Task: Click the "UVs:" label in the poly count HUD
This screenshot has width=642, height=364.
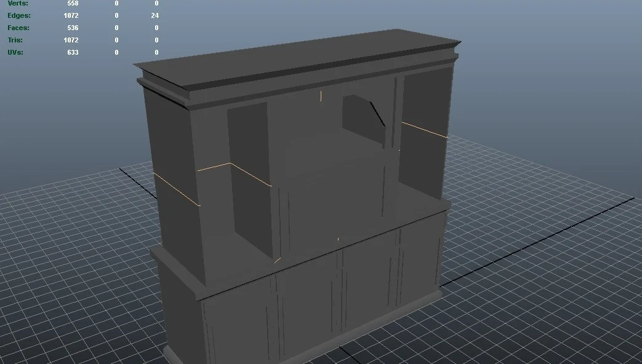Action: click(x=15, y=52)
